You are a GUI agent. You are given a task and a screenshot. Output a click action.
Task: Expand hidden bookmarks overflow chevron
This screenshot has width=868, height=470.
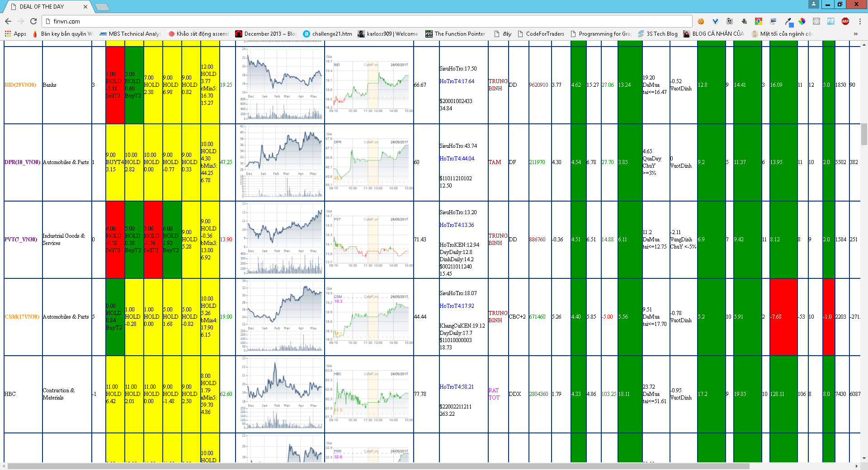point(855,34)
